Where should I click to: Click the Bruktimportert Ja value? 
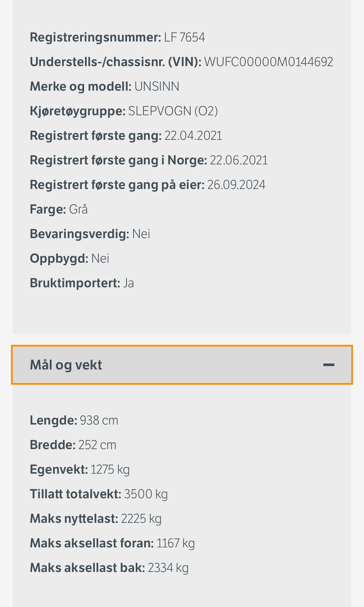pos(82,282)
